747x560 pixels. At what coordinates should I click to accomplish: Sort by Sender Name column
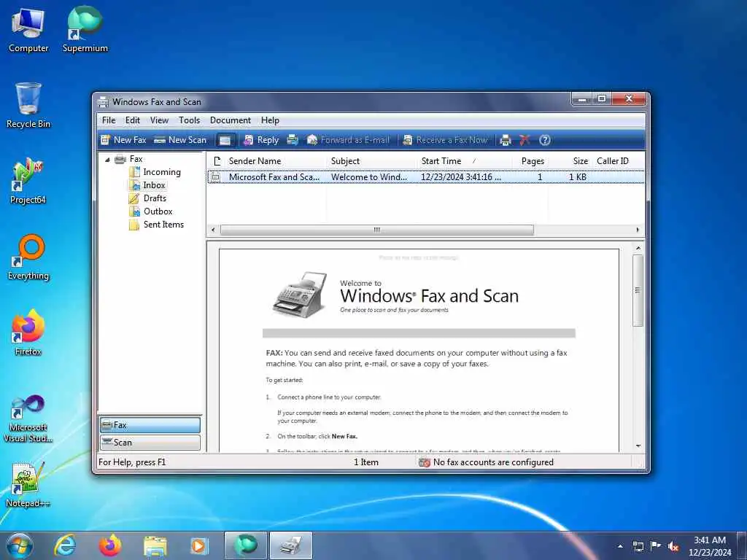coord(275,161)
